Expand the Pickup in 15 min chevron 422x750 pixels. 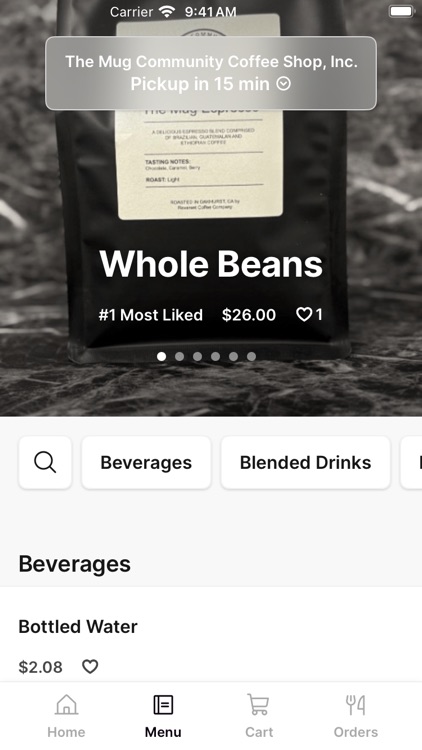(x=284, y=84)
